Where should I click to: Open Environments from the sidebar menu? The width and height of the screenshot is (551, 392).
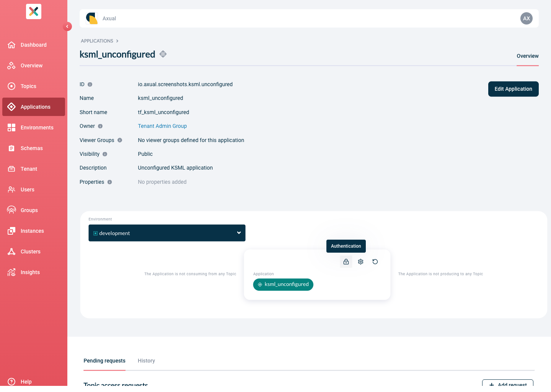coord(34,127)
